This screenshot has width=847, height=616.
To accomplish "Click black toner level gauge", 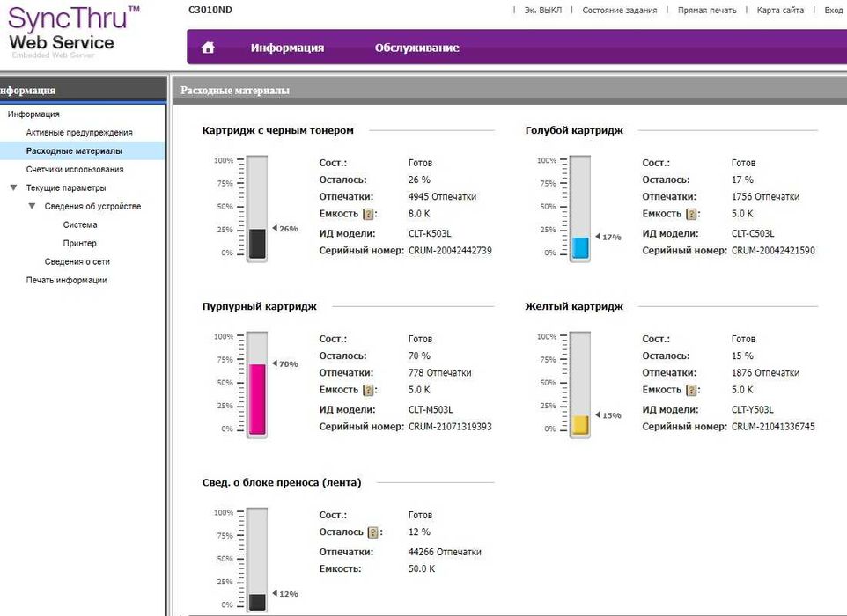I will coord(257,209).
